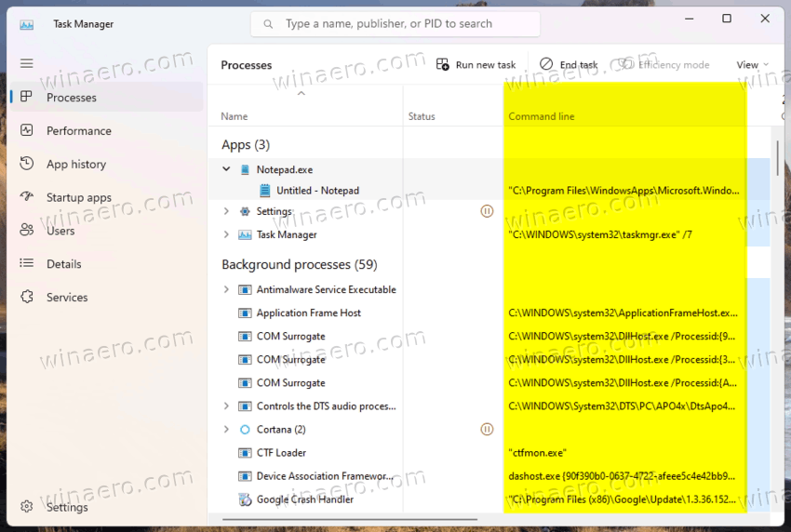Go to the Details page

pos(107,264)
